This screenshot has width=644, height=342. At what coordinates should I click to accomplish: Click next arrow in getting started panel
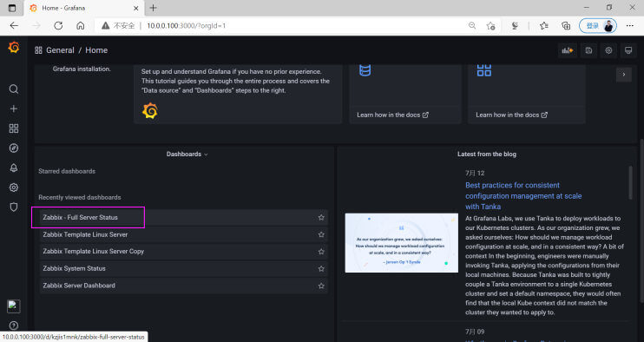click(x=623, y=75)
